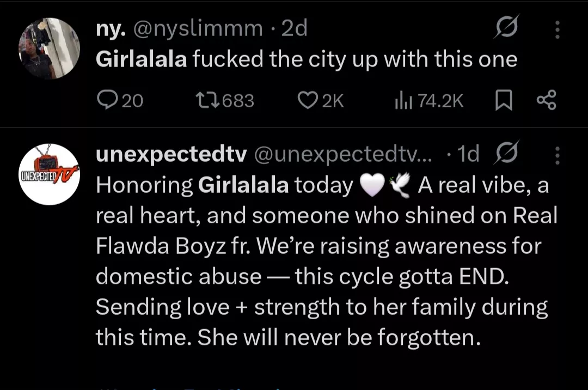
Task: Open the share sheet icon
Action: click(546, 100)
